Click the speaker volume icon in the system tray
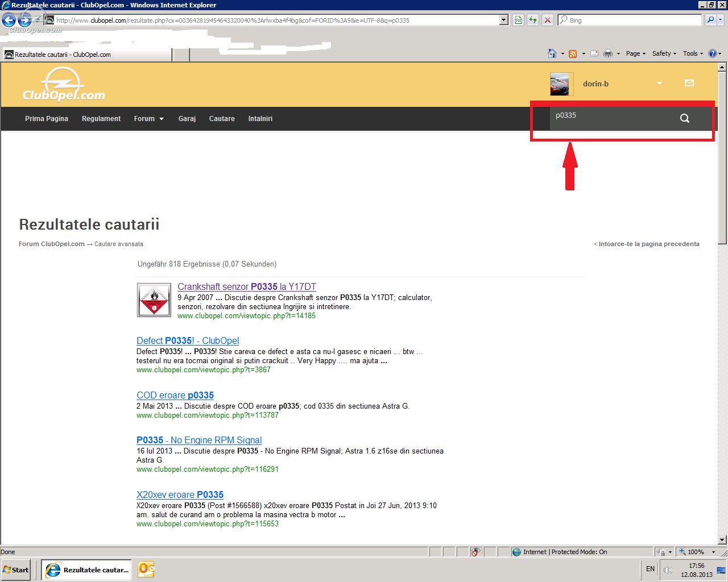The width and height of the screenshot is (728, 582). [x=669, y=570]
